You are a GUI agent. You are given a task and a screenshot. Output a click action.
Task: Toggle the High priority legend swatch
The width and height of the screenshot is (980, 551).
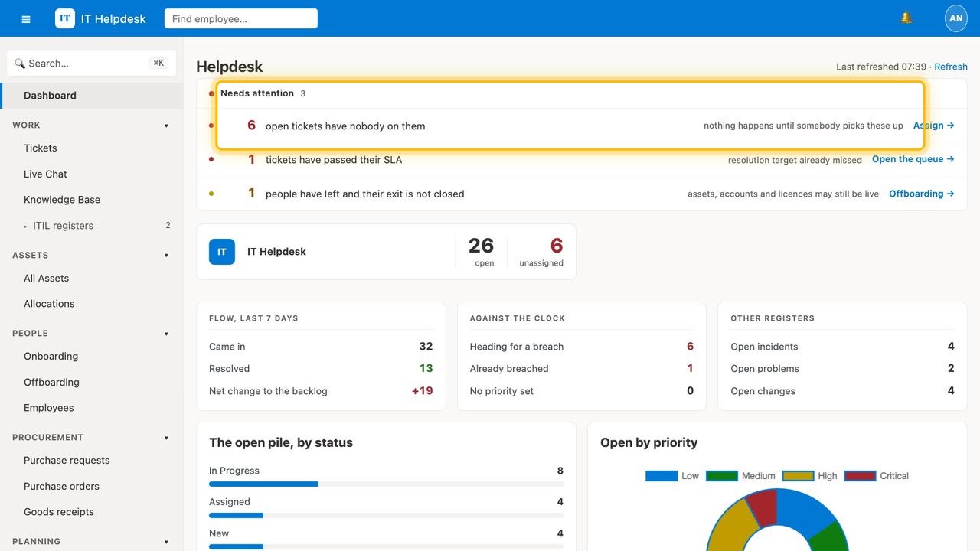coord(798,476)
